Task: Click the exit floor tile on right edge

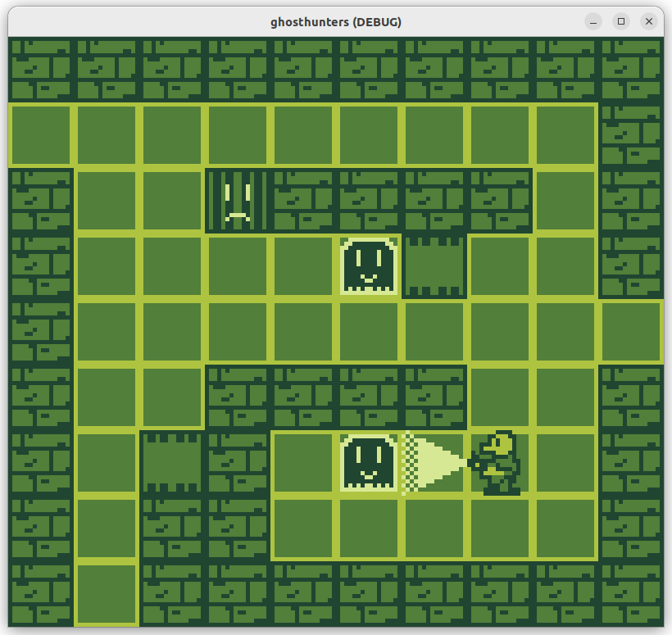Action: coord(631,332)
